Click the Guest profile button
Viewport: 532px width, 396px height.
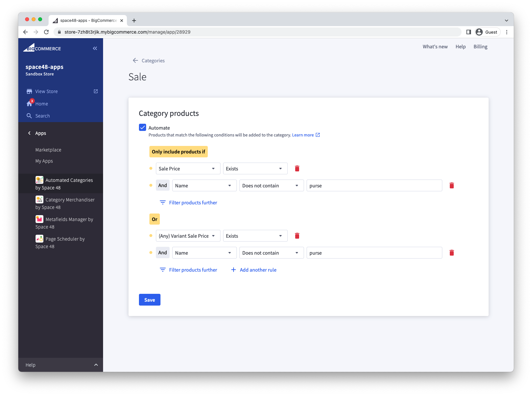487,32
